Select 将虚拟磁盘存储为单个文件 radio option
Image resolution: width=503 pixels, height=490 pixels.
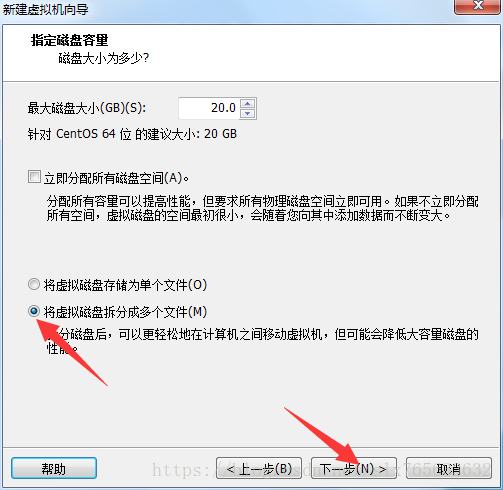pos(34,284)
